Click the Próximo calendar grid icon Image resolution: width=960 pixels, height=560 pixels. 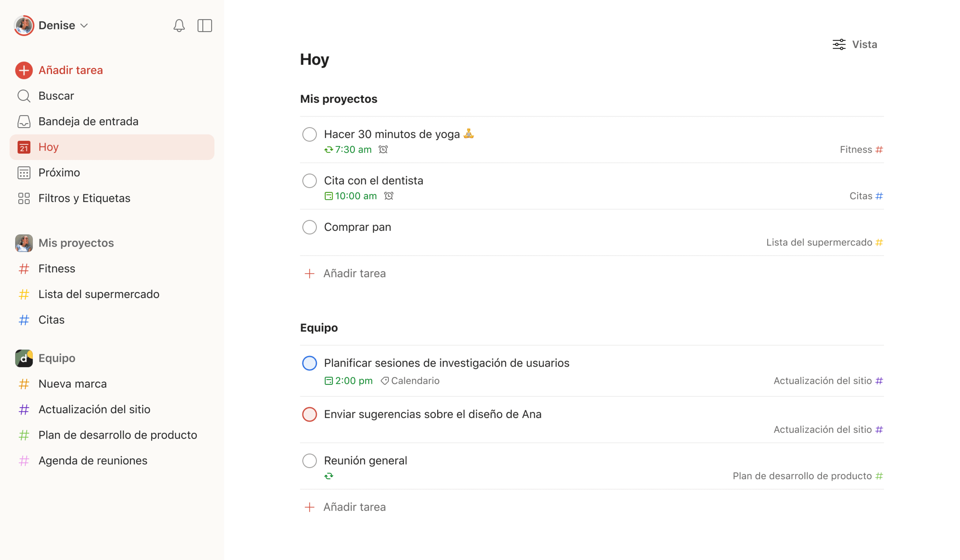(x=24, y=173)
